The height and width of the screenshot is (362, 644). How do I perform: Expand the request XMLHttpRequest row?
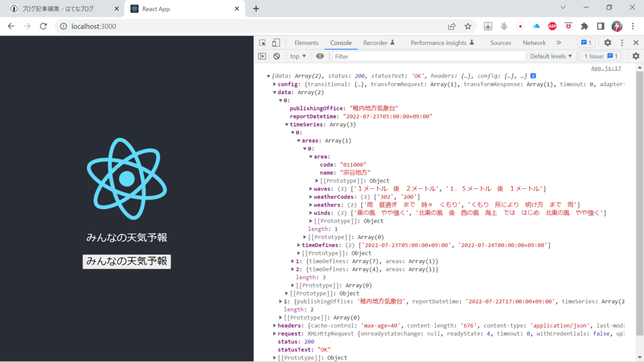coord(275,334)
